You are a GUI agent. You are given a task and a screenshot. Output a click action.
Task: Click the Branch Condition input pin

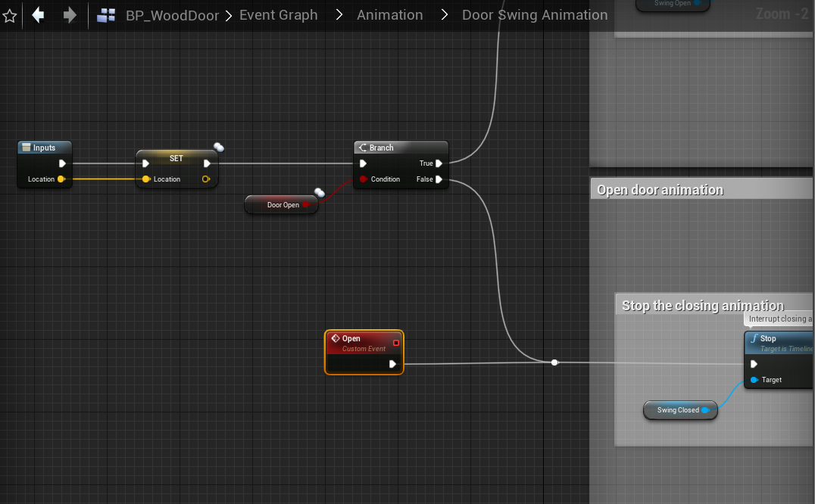[363, 179]
